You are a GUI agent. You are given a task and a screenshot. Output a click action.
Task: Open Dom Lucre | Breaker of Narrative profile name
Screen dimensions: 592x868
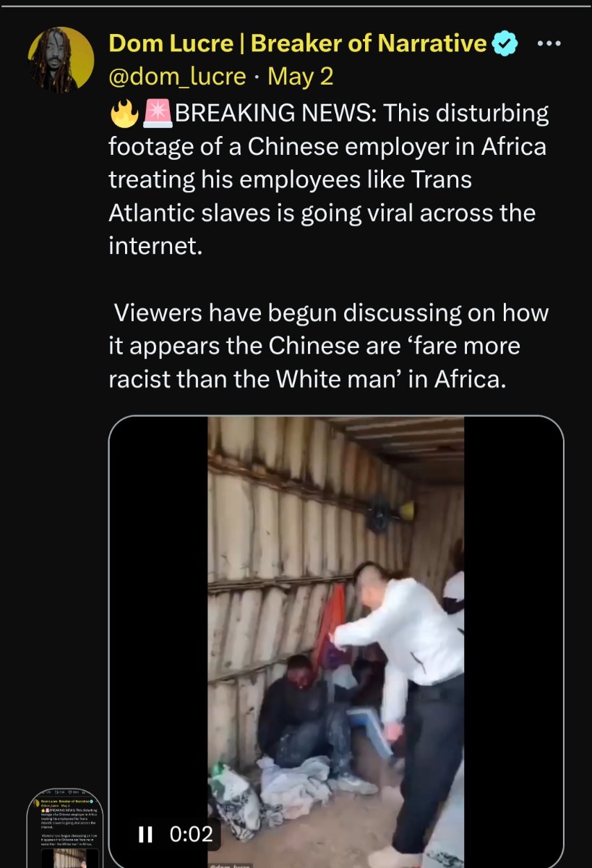(298, 43)
